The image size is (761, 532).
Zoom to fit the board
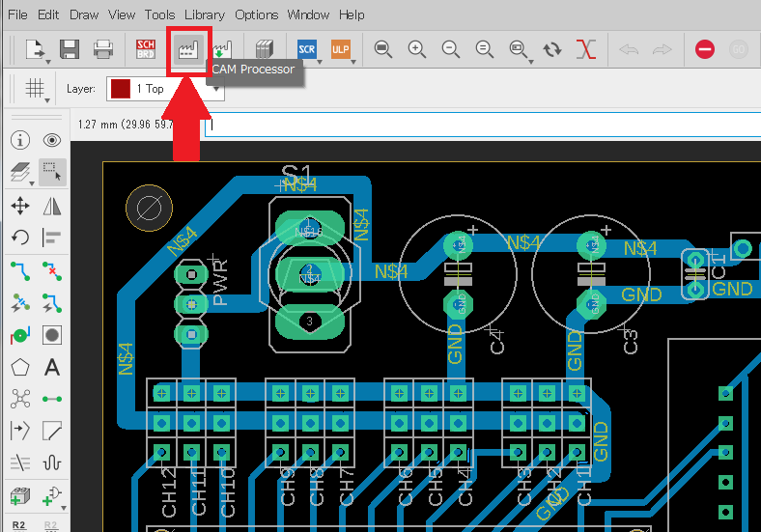383,49
